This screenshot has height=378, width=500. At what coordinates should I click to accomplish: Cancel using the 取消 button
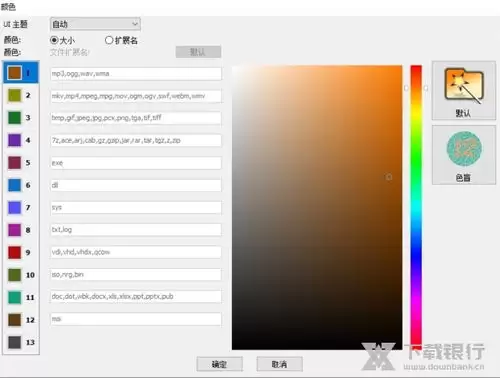pyautogui.click(x=279, y=364)
